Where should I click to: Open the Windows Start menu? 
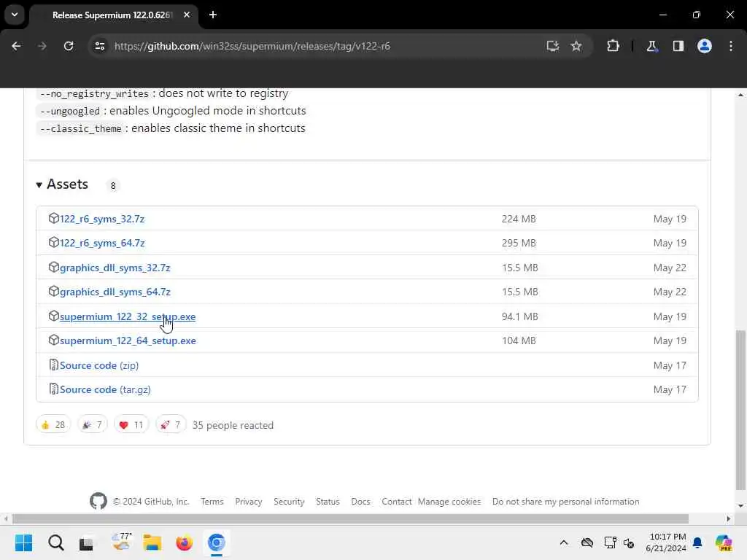point(24,542)
